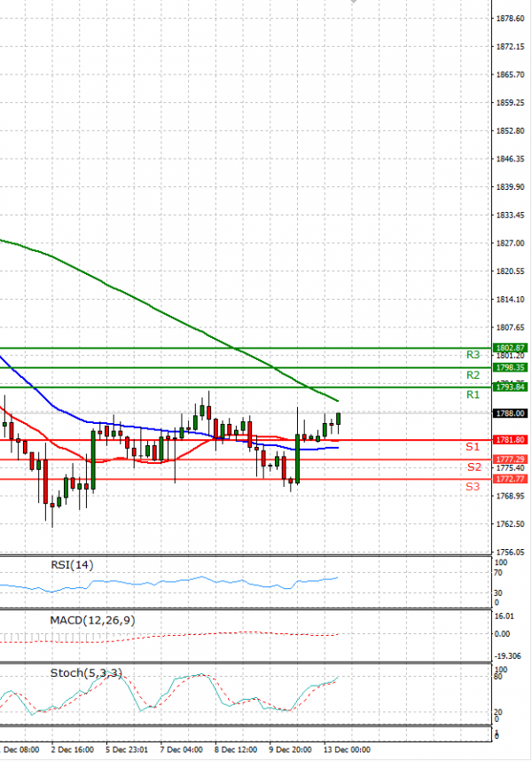Click the 1762.50 price axis value
The image size is (532, 761).
tap(510, 523)
